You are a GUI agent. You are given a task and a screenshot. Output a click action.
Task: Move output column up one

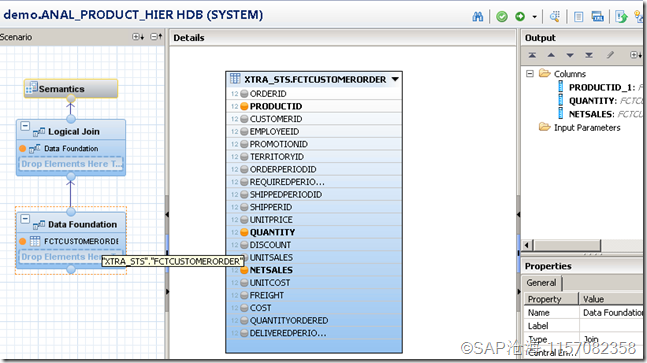tap(551, 55)
